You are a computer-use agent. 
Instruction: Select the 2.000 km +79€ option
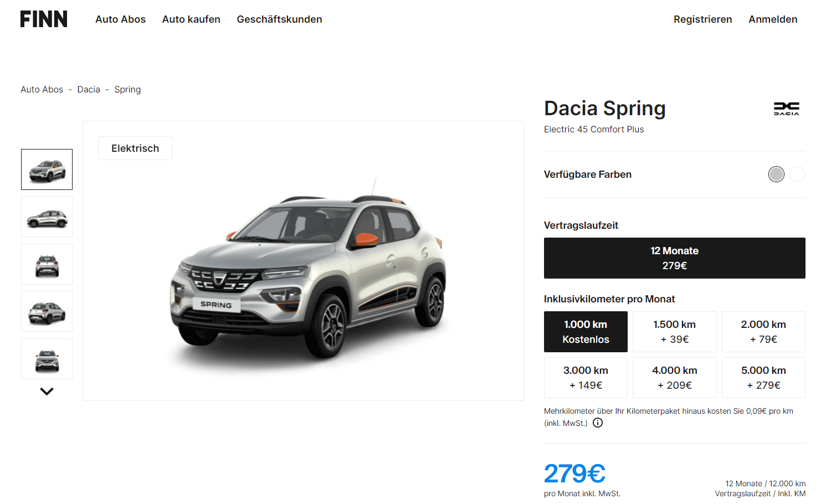763,332
